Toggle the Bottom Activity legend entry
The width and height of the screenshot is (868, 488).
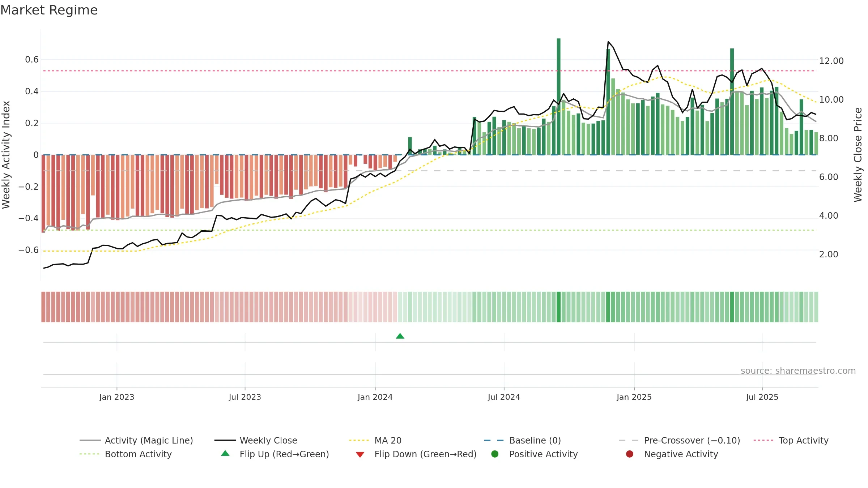(x=125, y=454)
